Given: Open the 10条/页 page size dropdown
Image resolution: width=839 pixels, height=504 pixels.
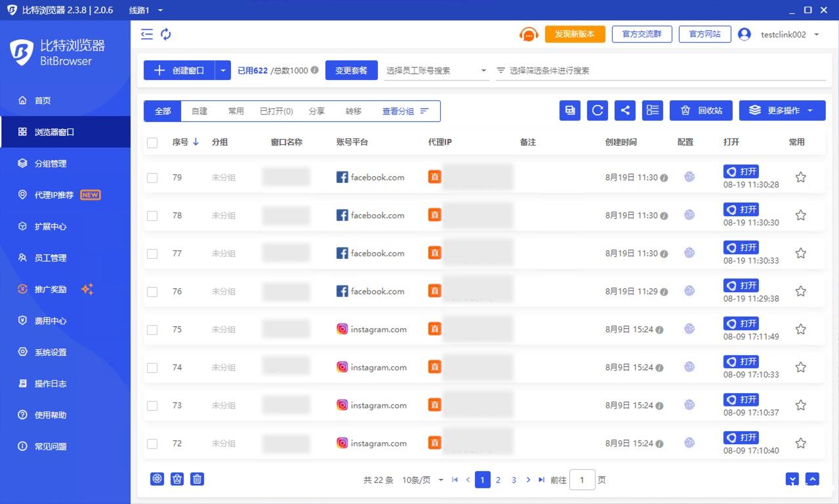Looking at the screenshot, I should click(422, 480).
